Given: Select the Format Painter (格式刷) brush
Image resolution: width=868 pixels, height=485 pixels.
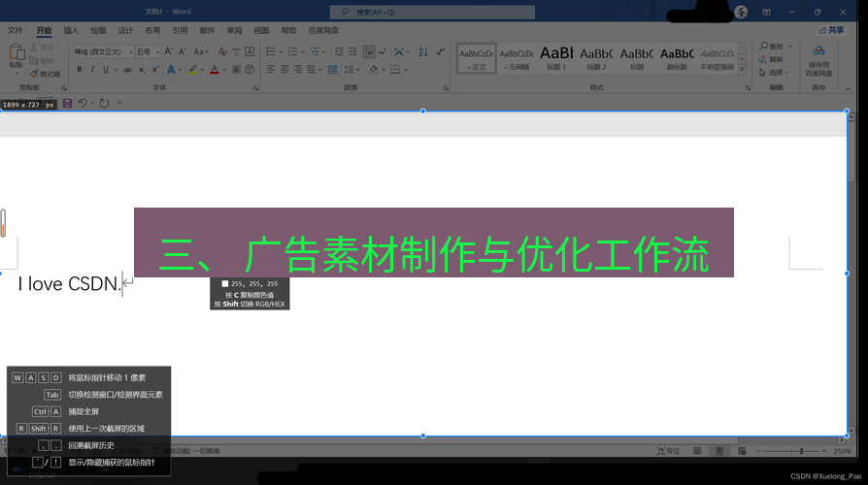Looking at the screenshot, I should pos(34,74).
